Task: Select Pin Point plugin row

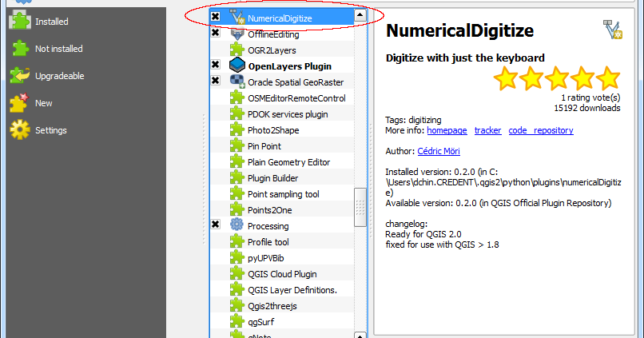Action: coord(282,146)
